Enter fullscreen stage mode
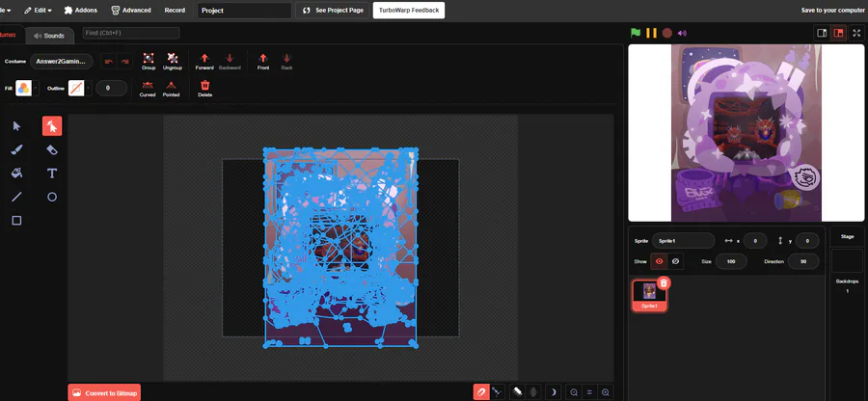 (856, 33)
